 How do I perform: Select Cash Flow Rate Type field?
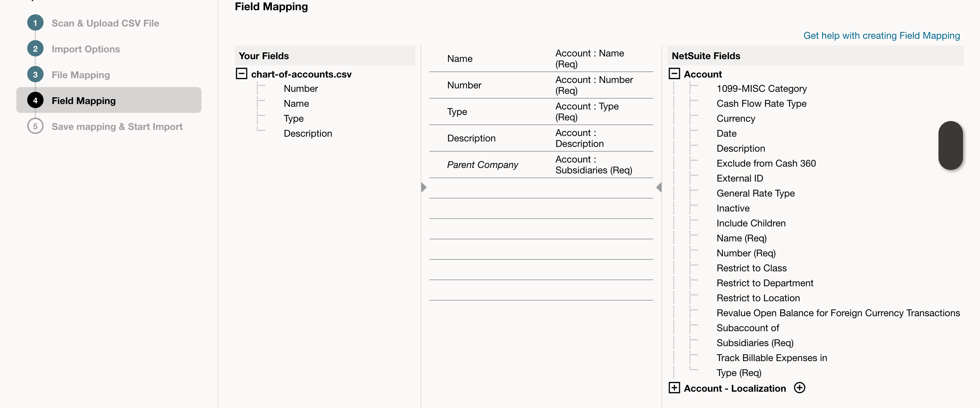click(x=761, y=103)
